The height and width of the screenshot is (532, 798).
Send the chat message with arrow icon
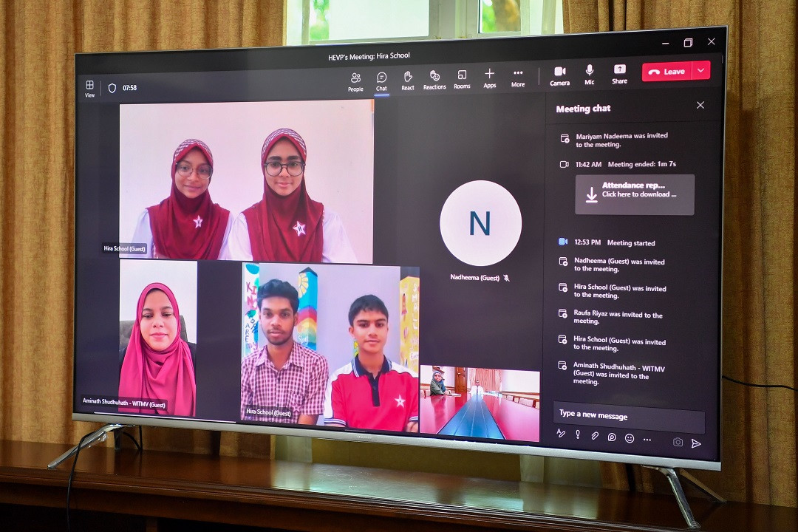point(695,443)
